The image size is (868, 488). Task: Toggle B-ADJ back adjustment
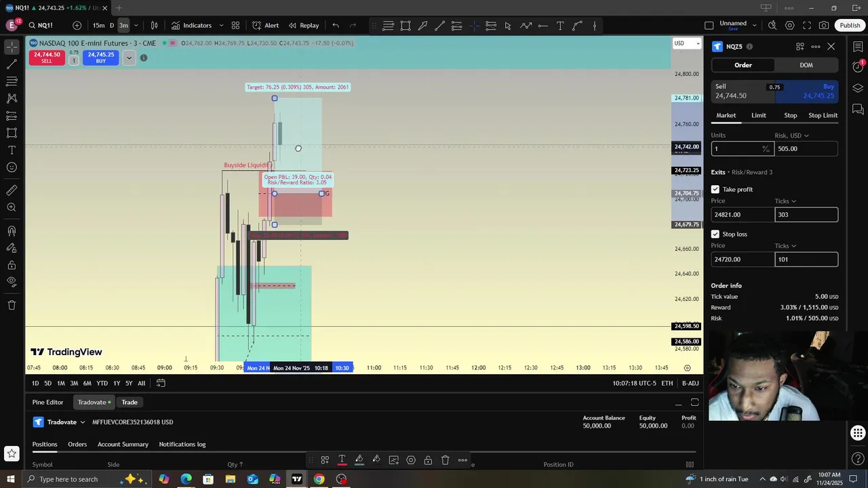click(690, 383)
